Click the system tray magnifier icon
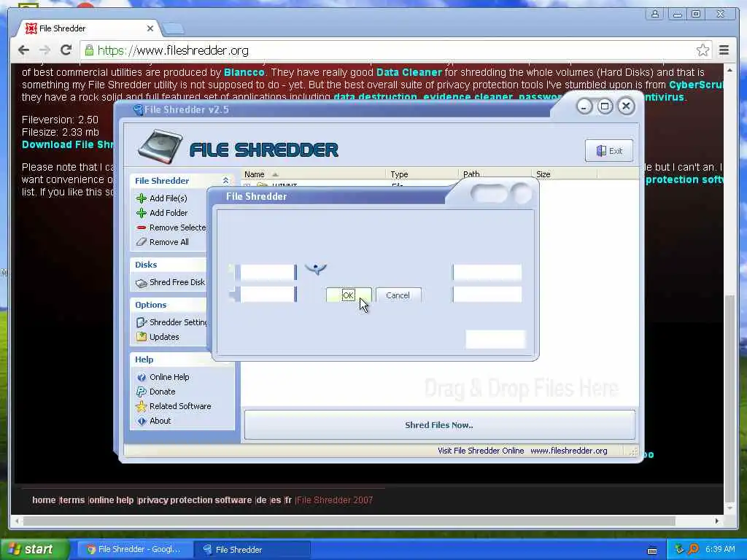 (693, 549)
